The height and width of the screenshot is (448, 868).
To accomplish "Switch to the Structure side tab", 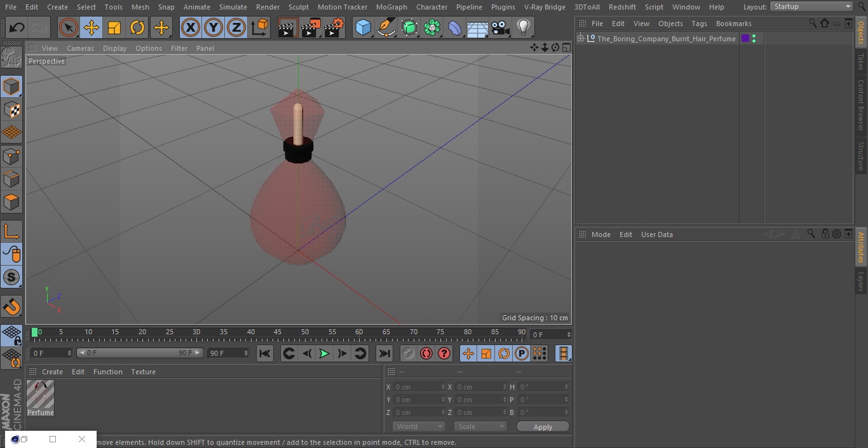I will [861, 156].
